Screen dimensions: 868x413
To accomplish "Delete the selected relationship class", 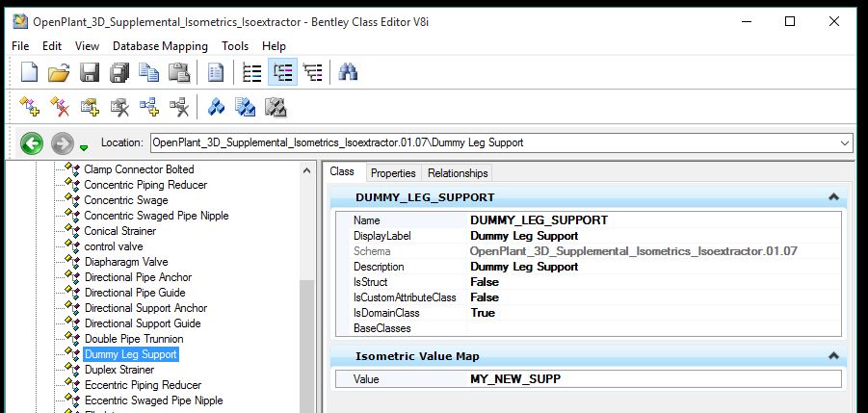I will pos(179,106).
